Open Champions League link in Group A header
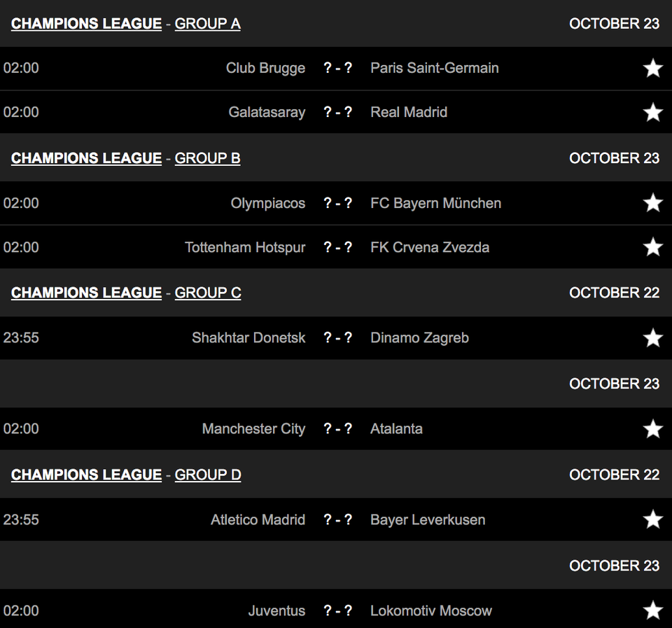The image size is (672, 628). pos(86,24)
